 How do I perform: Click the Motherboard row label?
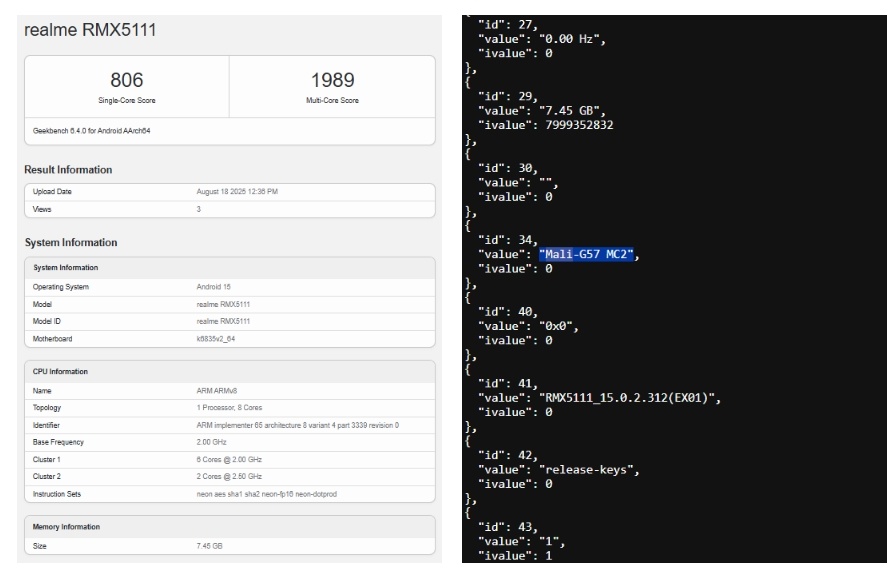coord(53,339)
